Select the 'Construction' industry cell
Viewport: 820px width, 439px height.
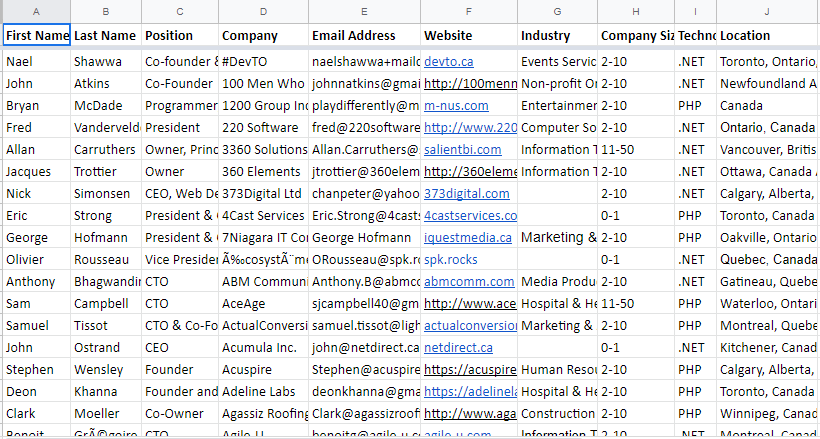(557, 413)
